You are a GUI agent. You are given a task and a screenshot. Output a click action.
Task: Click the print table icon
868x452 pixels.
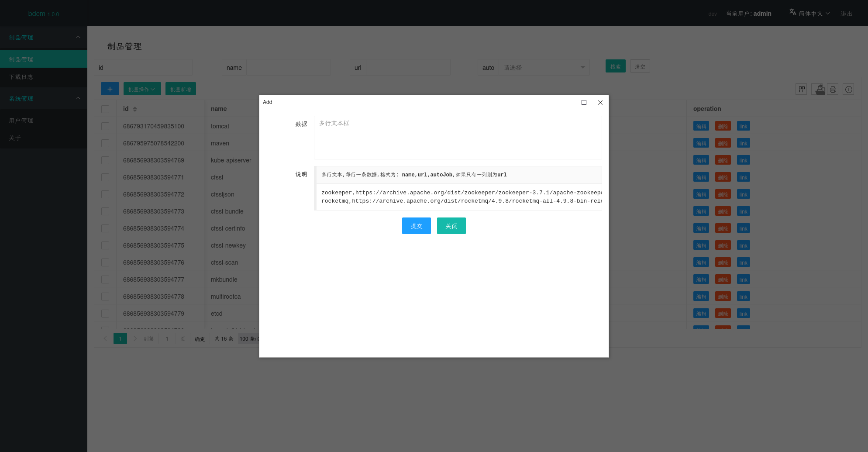click(833, 90)
